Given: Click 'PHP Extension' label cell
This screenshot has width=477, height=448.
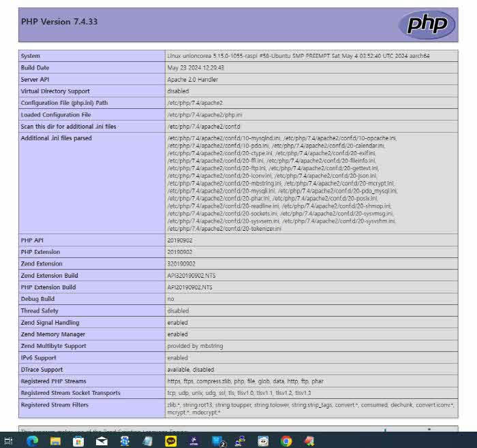Looking at the screenshot, I should point(92,252).
